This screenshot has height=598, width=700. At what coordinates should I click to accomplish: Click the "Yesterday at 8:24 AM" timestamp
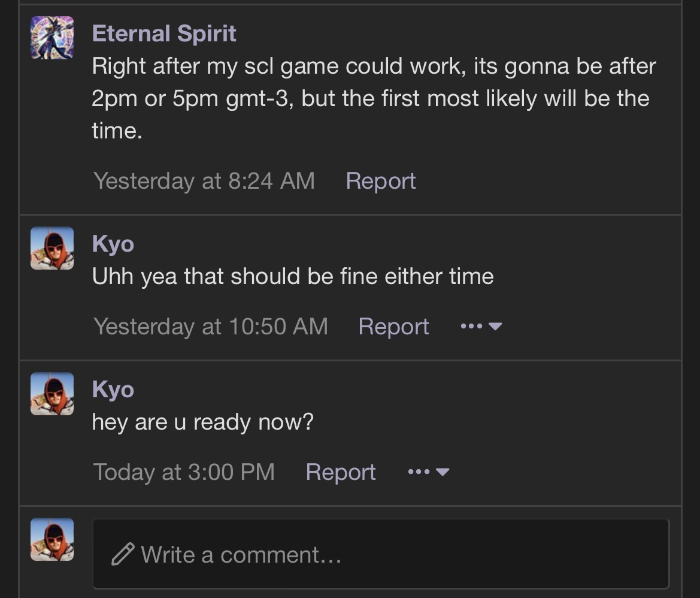pos(204,181)
